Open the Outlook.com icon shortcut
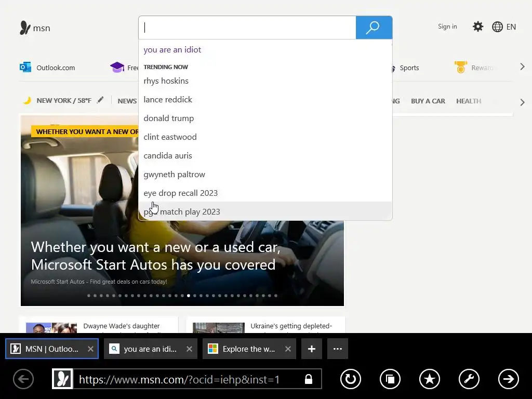This screenshot has height=399, width=532. pos(25,68)
